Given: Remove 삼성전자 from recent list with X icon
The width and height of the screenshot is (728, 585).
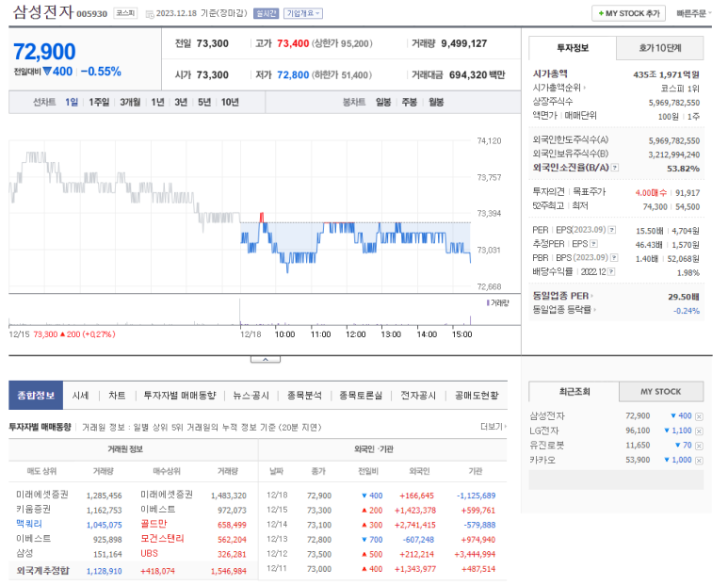Looking at the screenshot, I should 699,416.
